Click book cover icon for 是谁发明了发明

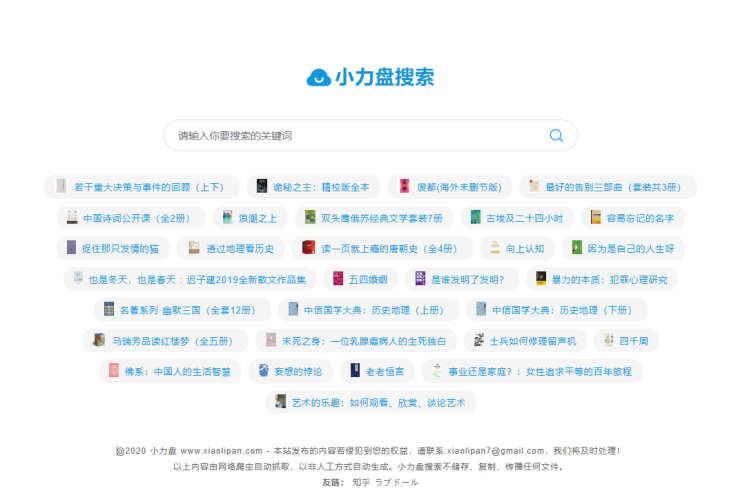pyautogui.click(x=420, y=279)
